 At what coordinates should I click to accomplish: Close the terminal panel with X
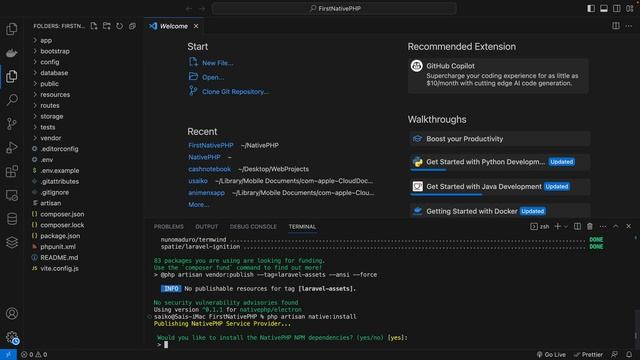[629, 226]
